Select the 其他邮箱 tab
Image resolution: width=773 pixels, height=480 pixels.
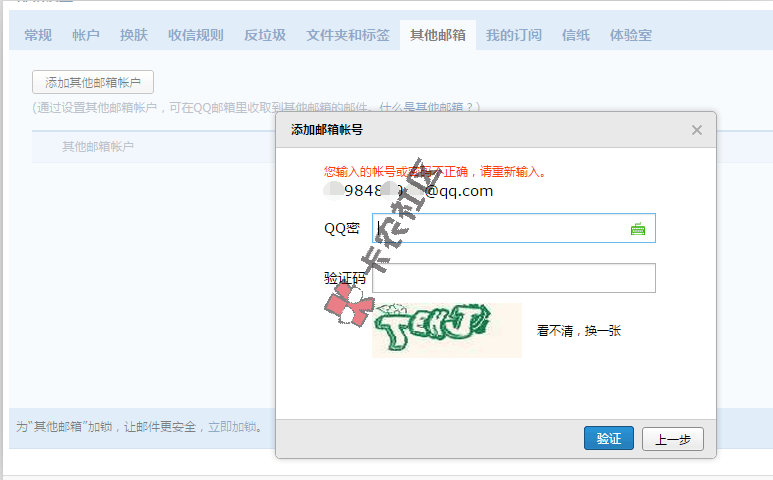438,35
